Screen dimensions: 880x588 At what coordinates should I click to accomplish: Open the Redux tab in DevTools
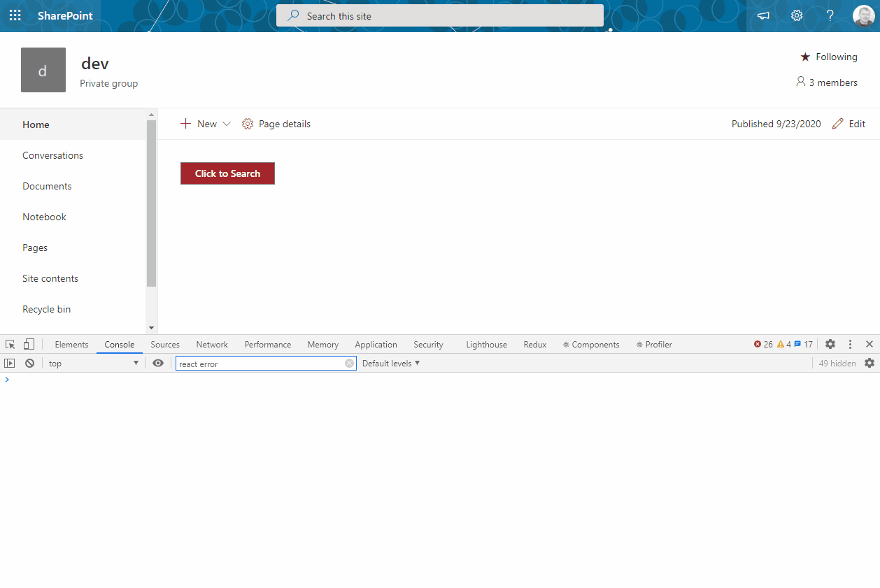pyautogui.click(x=534, y=344)
